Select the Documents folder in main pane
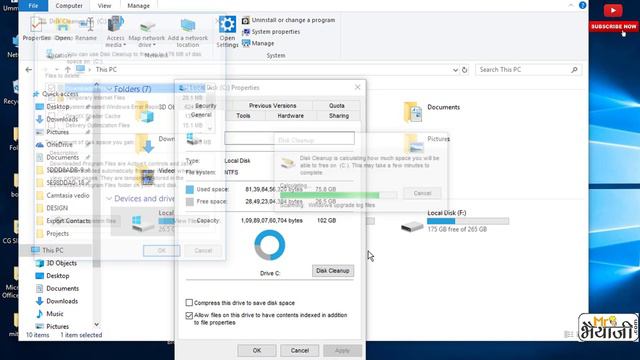The height and width of the screenshot is (360, 640). click(431, 111)
